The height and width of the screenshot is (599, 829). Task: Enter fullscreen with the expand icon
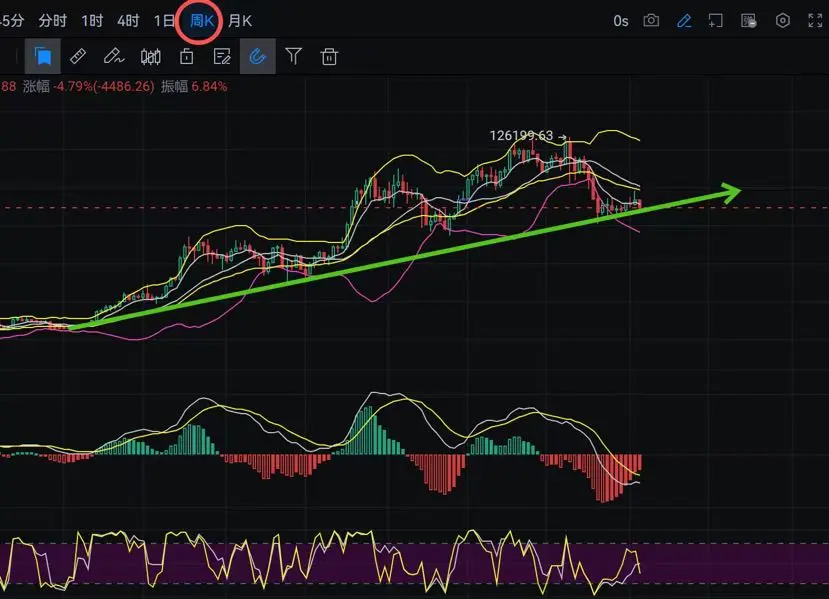coord(815,21)
